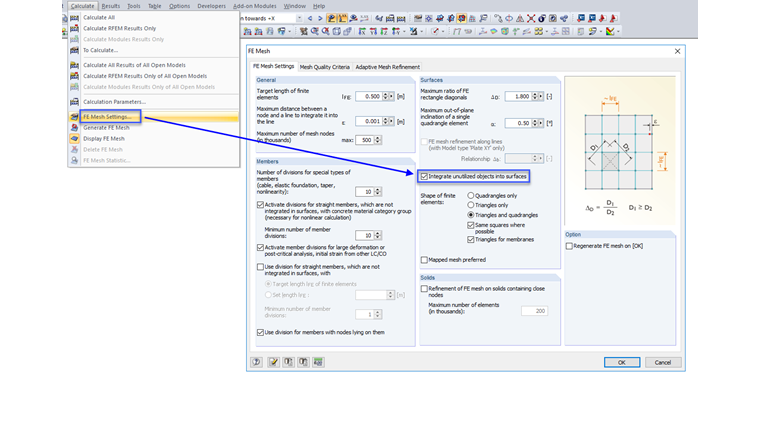Click the third footer icon in the FE Mesh dialog
Viewport: 760px width, 439px height.
[288, 362]
